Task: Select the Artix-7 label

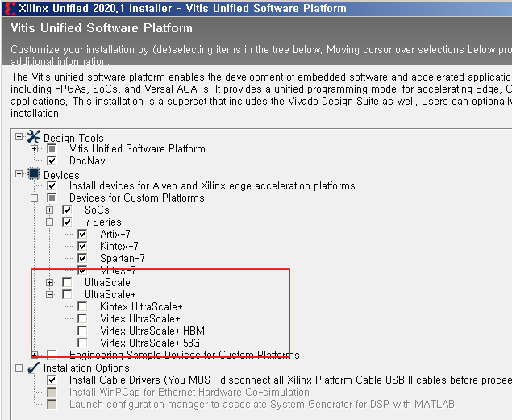Action: [115, 235]
